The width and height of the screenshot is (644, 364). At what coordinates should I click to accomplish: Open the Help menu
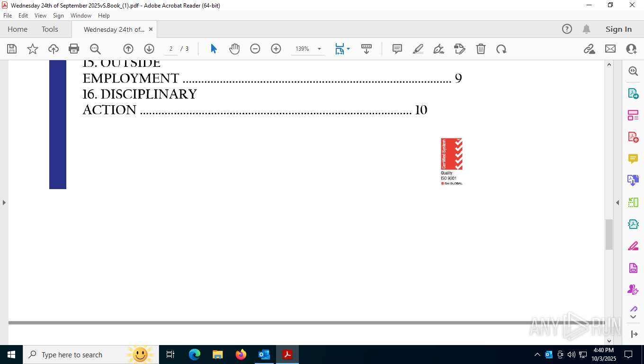[x=104, y=16]
